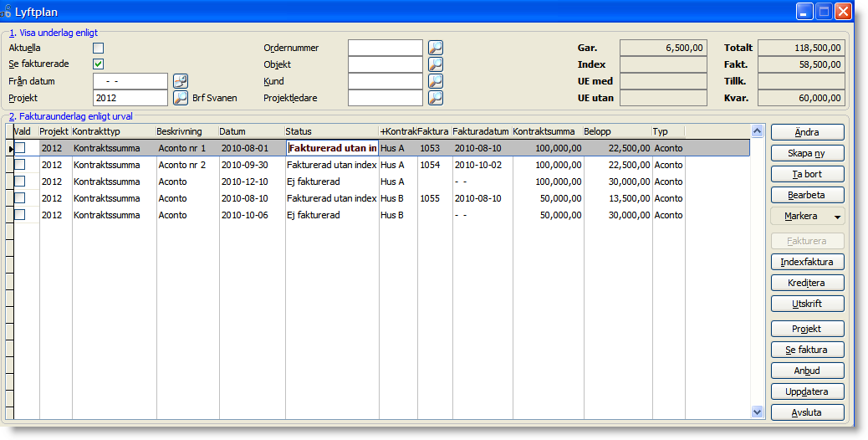The image size is (868, 440).
Task: Click the belopp cell 13,500,00
Action: (x=618, y=198)
